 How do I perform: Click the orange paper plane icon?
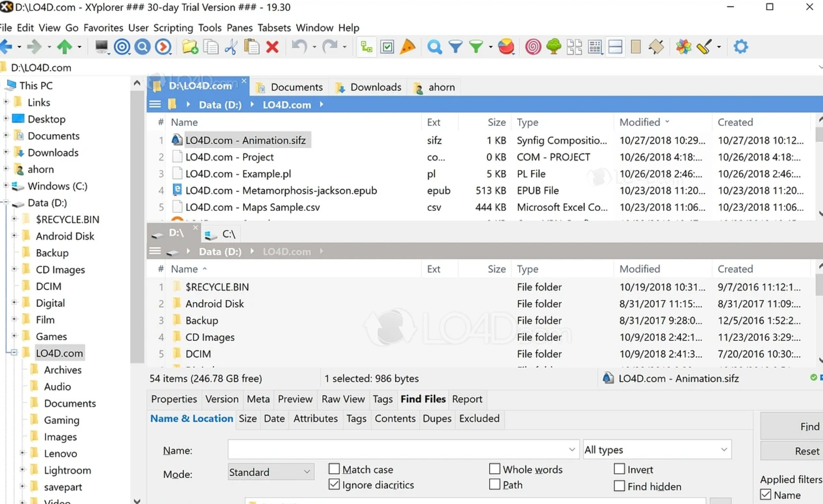(x=407, y=47)
